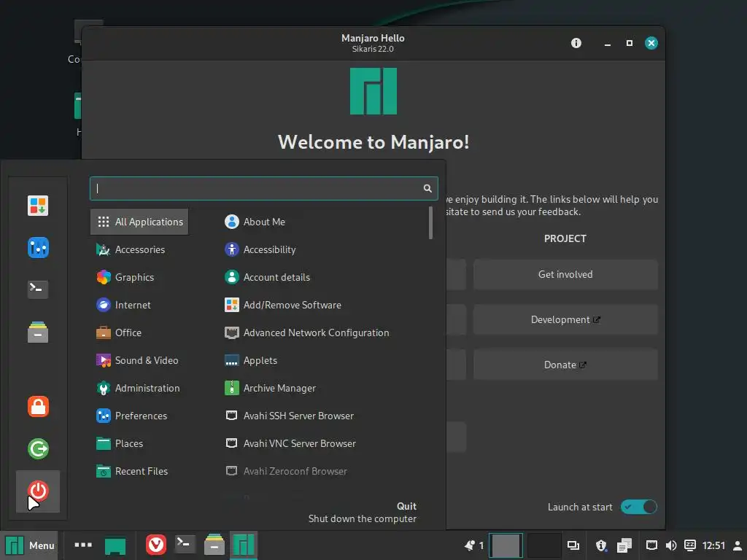Click the Menu button on the panel
747x560 pixels.
[29, 545]
